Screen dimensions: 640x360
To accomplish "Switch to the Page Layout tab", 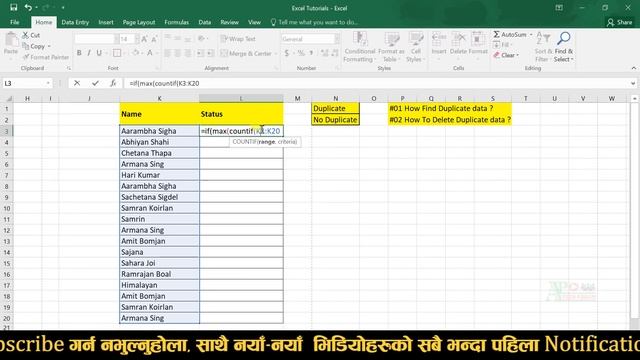I will point(139,22).
